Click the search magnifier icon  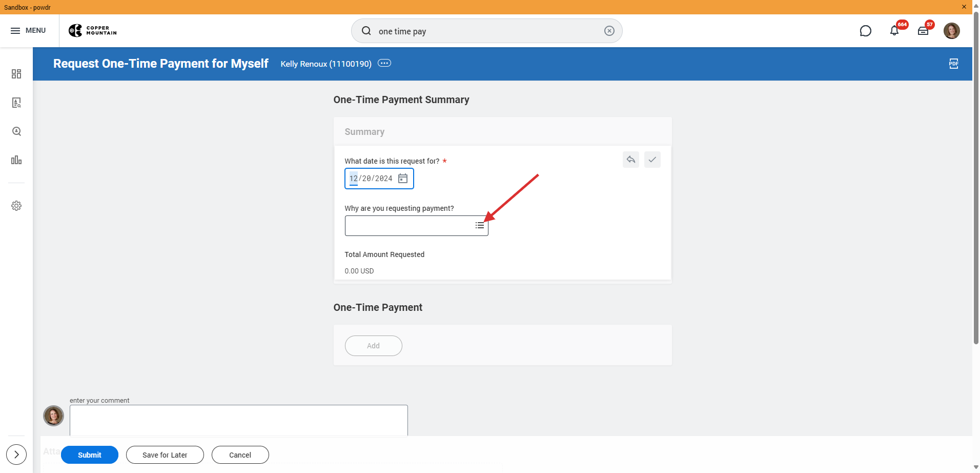point(366,31)
